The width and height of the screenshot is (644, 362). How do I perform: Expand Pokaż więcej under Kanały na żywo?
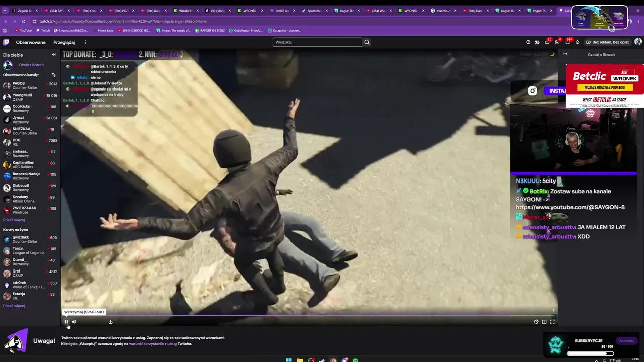click(14, 306)
